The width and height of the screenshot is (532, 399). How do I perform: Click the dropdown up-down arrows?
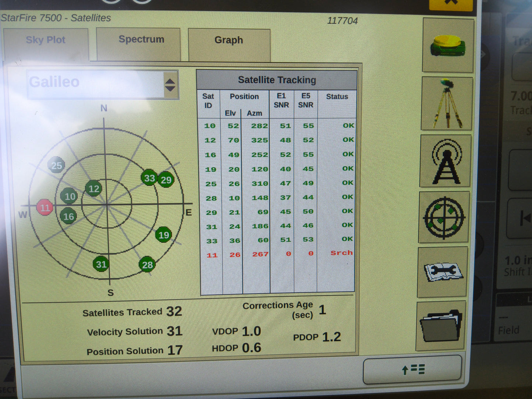170,85
